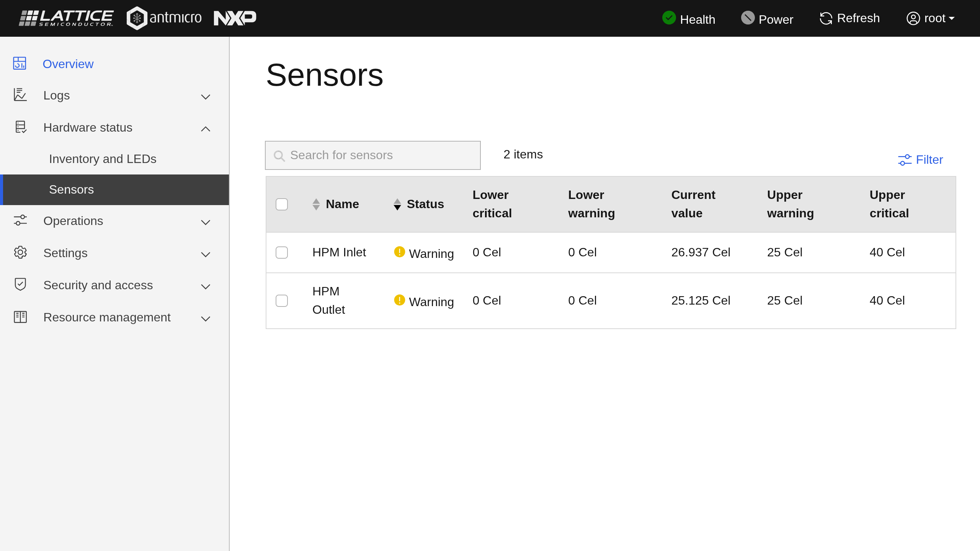Open Inventory and LEDs menu item

103,159
